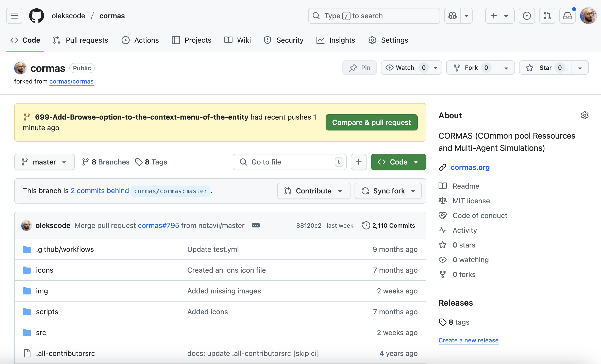Click the GitHub Octocat logo
Image resolution: width=601 pixels, height=364 pixels.
coord(37,16)
